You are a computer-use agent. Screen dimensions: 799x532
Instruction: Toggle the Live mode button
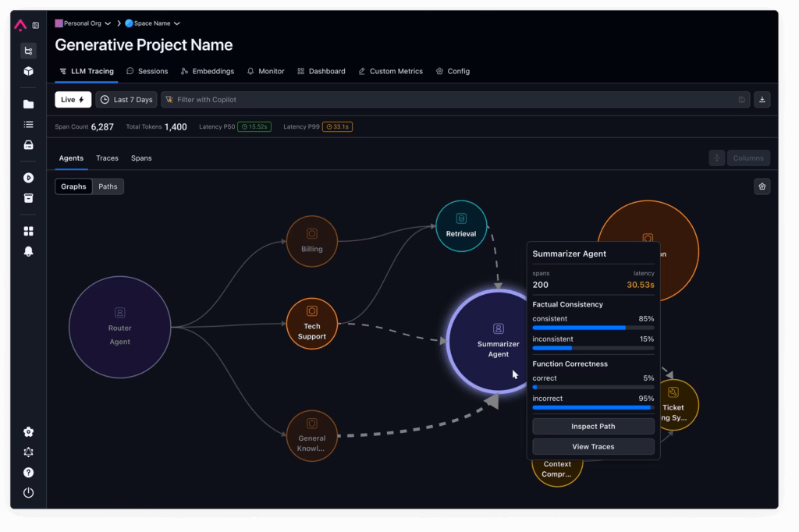point(73,100)
